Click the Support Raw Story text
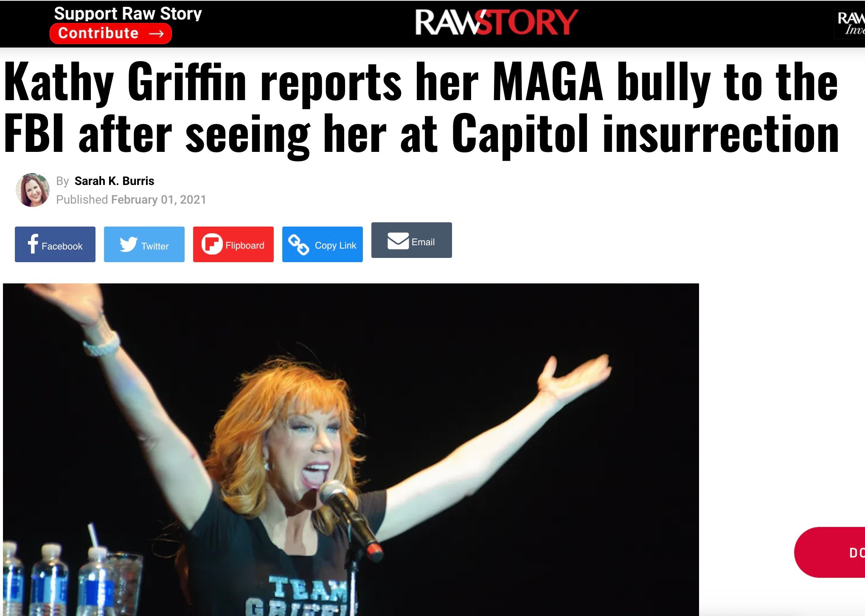Viewport: 865px width, 616px height. pos(128,14)
